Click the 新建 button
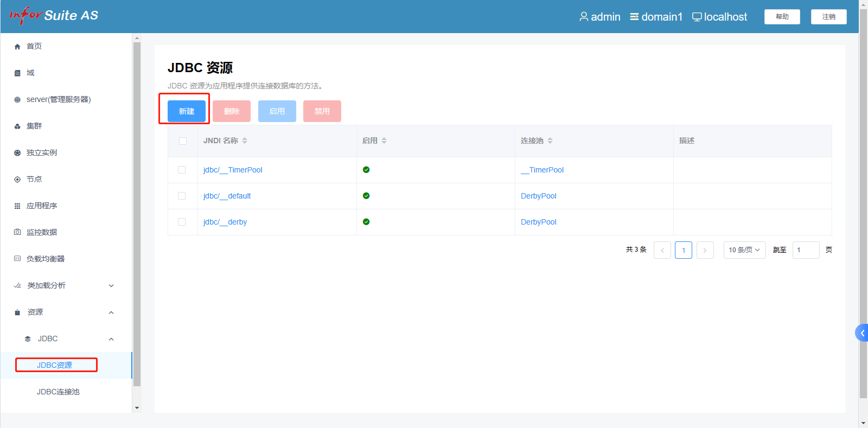The width and height of the screenshot is (868, 428). pyautogui.click(x=187, y=111)
